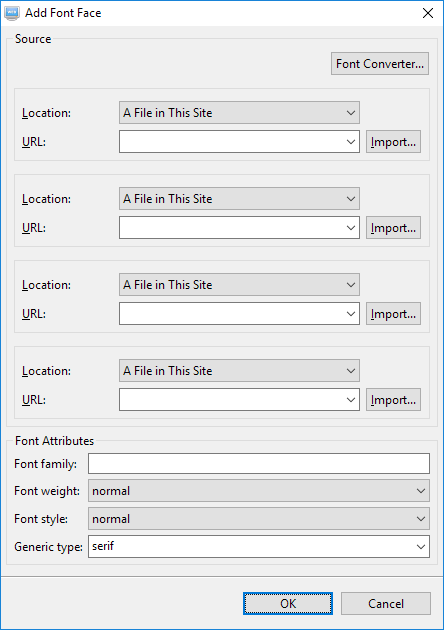The image size is (444, 630).
Task: Click the second Import button
Action: coord(393,227)
